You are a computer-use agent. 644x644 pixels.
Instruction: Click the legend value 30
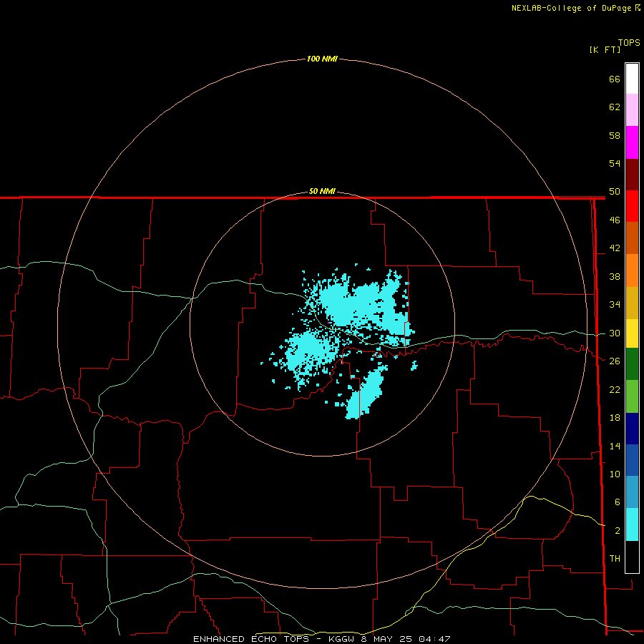pos(615,333)
